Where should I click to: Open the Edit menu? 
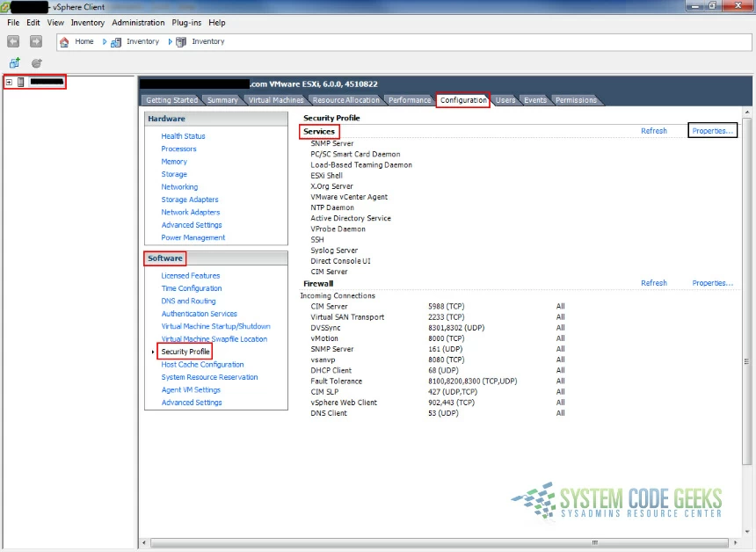33,23
